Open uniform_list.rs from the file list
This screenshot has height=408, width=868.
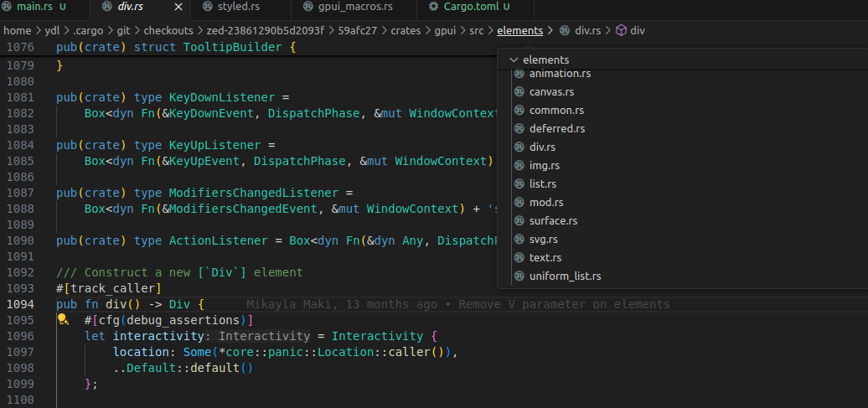[565, 276]
